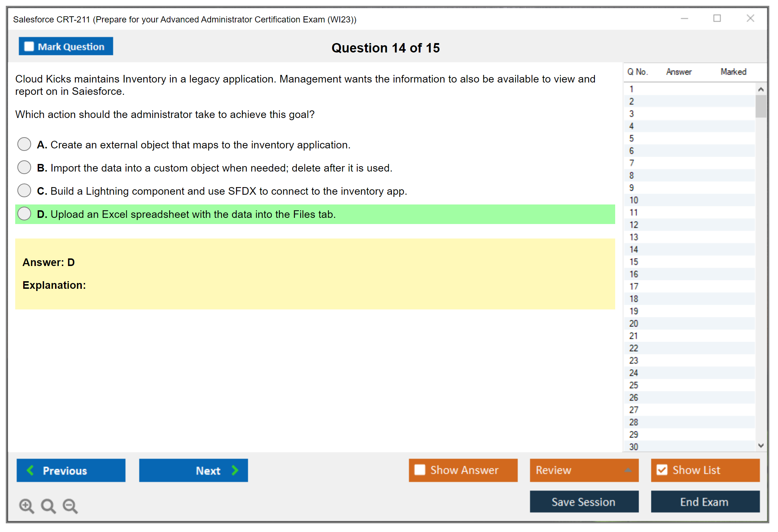Select question 7 in the list

pos(631,163)
